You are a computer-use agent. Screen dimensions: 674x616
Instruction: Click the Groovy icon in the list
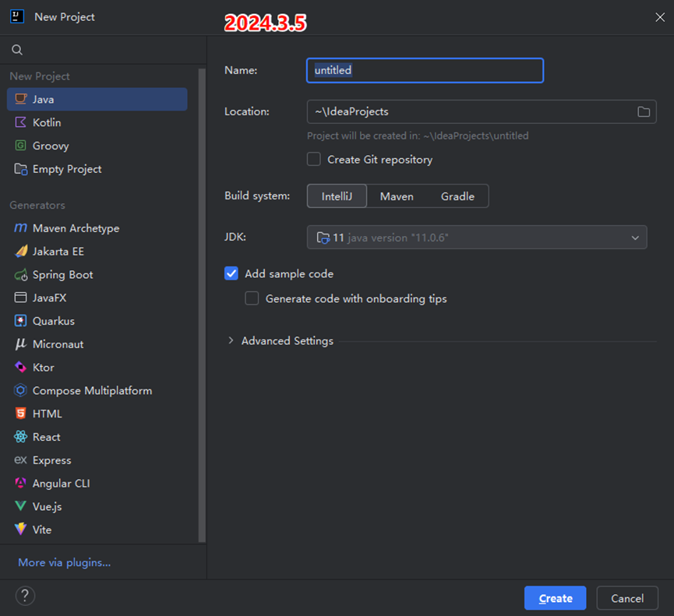20,146
